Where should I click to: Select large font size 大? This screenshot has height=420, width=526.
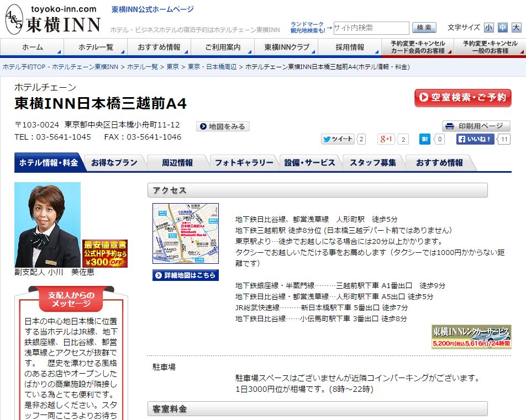(516, 27)
